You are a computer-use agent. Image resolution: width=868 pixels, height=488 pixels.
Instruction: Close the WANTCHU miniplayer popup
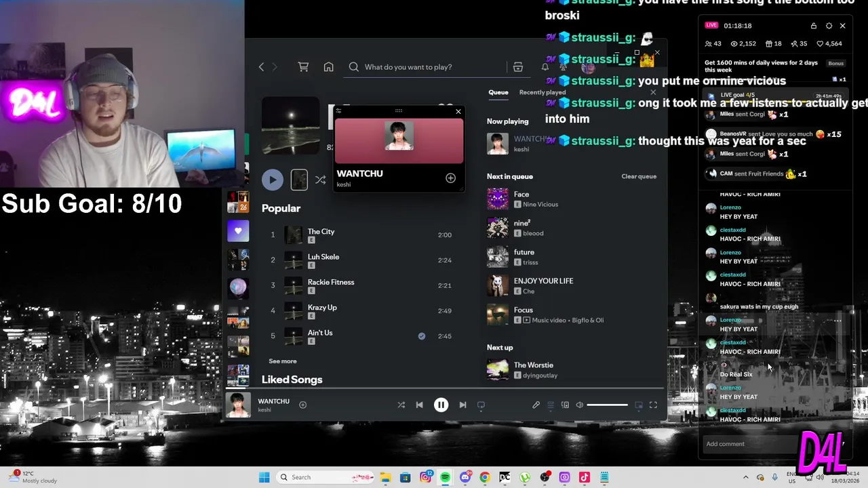tap(458, 111)
